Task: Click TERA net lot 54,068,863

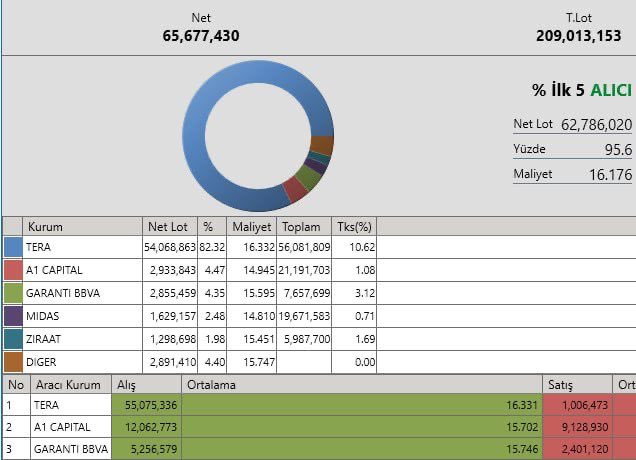Action: tap(170, 247)
